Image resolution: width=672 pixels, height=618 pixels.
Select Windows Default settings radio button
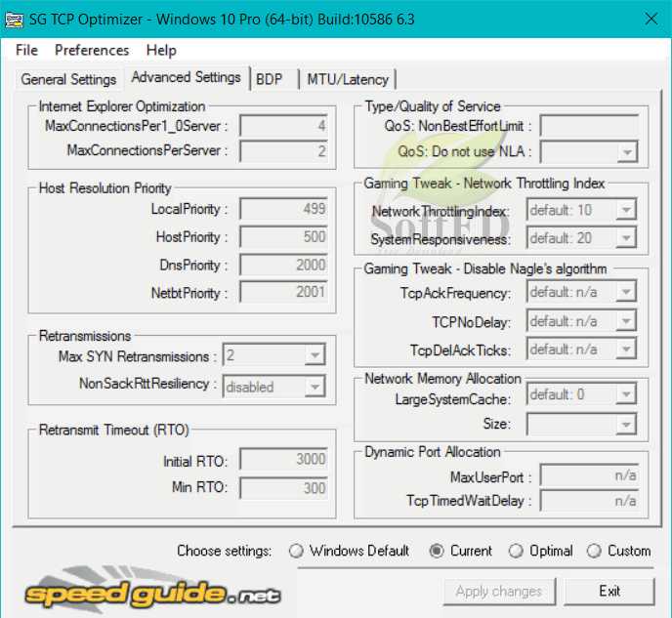[296, 551]
